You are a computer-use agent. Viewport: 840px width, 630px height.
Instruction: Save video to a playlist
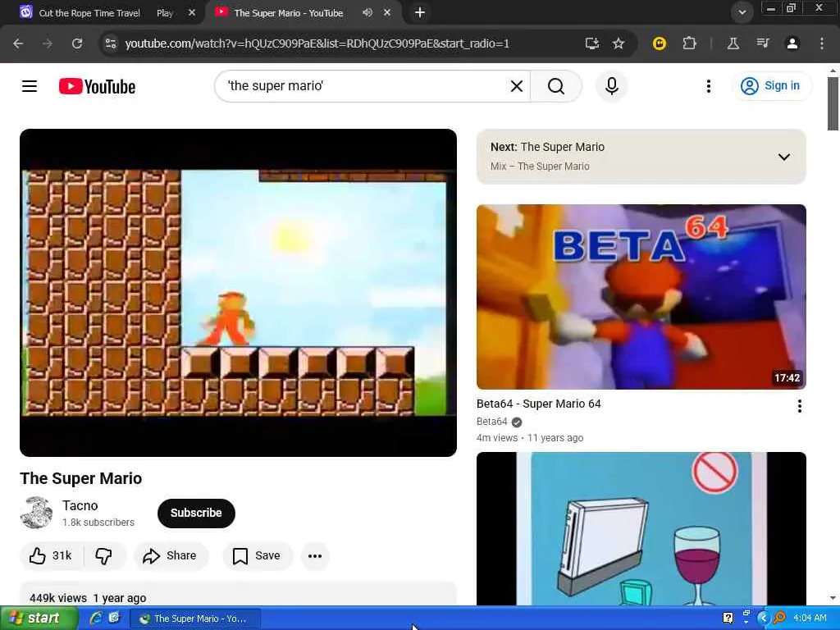[x=257, y=555]
